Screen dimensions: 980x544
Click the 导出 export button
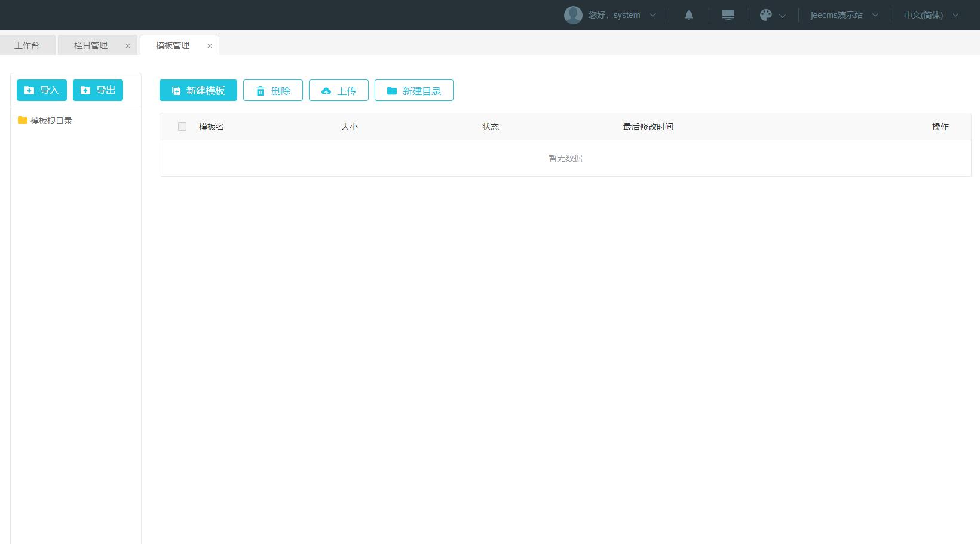(x=98, y=90)
